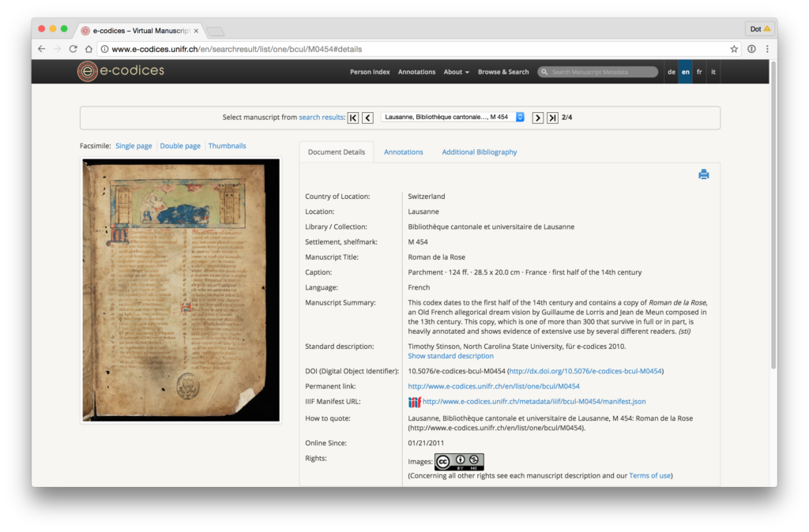
Task: Click the browser forward arrow
Action: (x=57, y=49)
